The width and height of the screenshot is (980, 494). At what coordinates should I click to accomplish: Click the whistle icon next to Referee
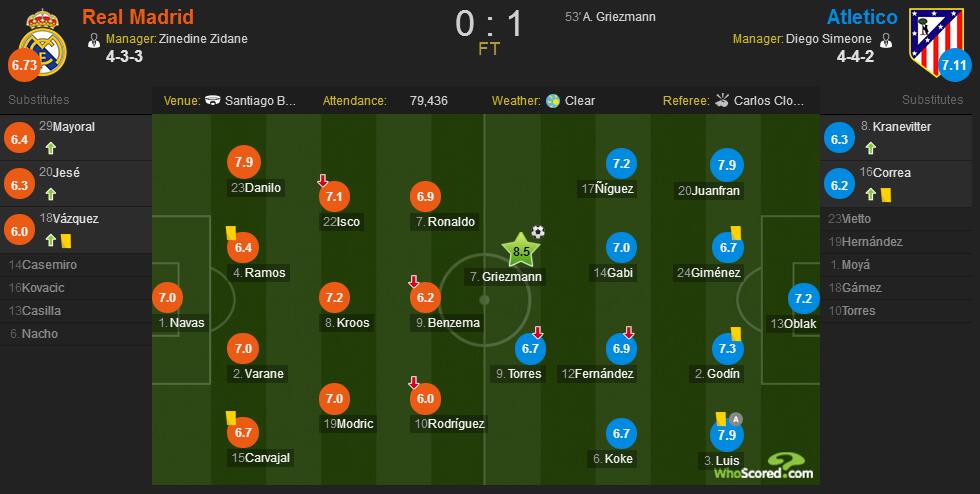(x=722, y=100)
